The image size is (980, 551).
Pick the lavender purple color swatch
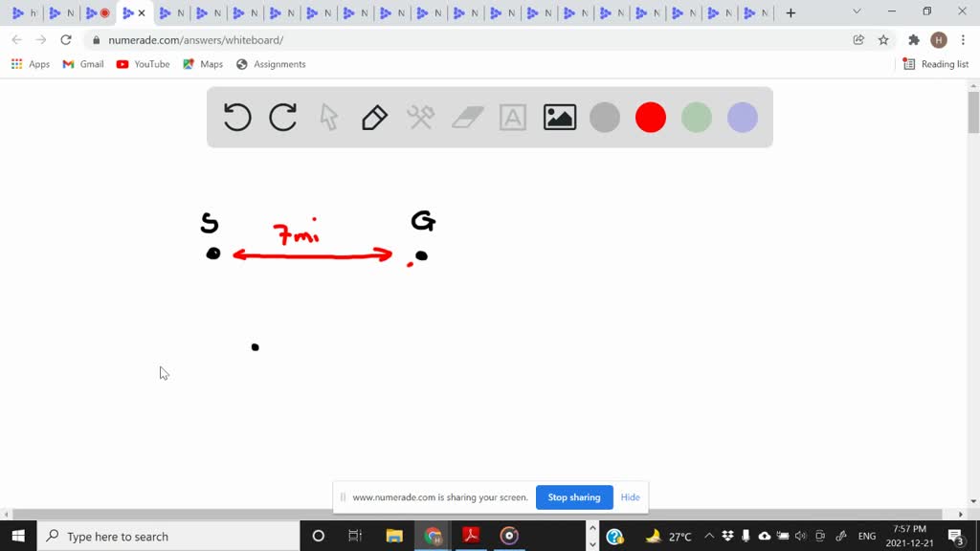pos(743,118)
